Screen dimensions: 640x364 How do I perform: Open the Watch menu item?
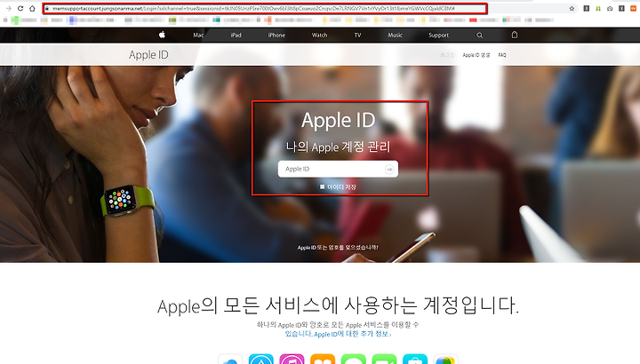point(319,35)
